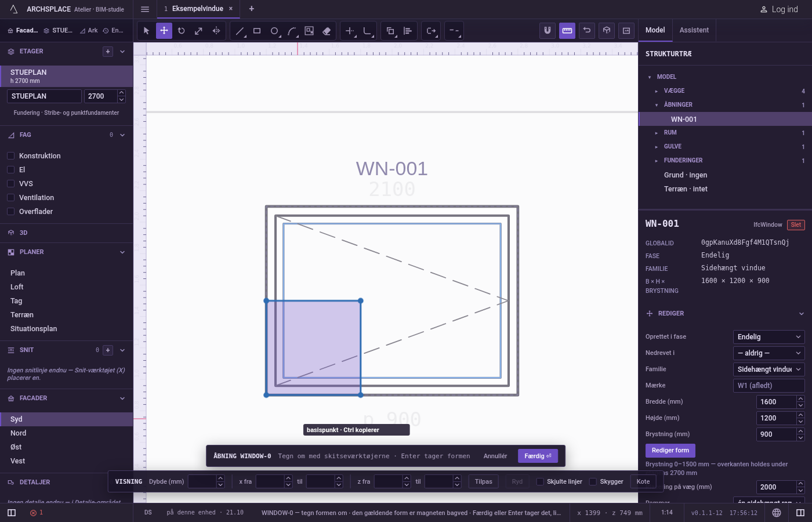812x522 pixels.
Task: Open the hamburger menu
Action: coord(145,9)
